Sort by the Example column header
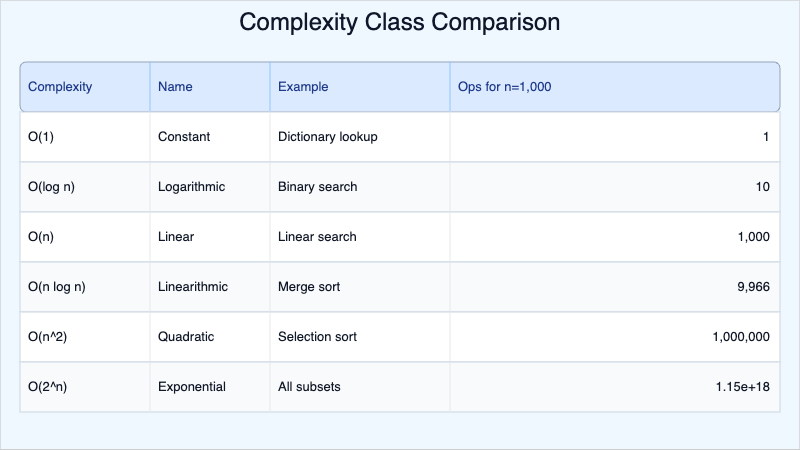The height and width of the screenshot is (450, 800). (303, 87)
